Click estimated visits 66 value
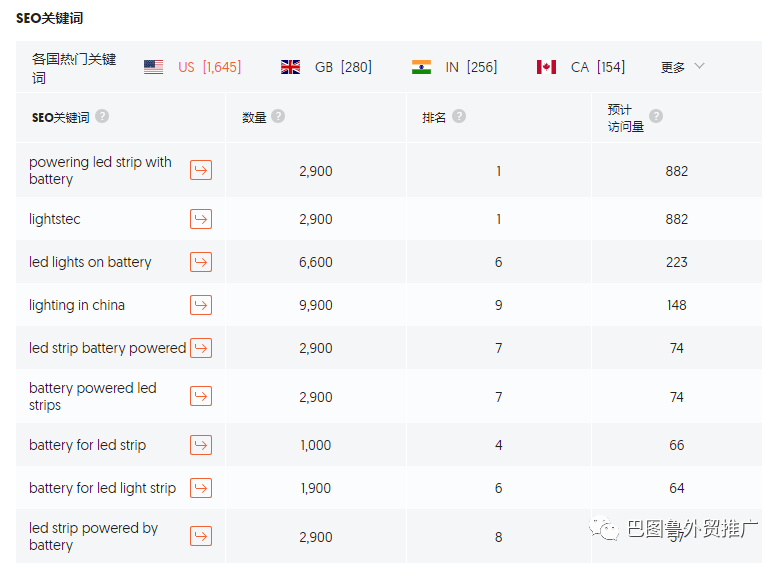784x563 pixels. click(x=676, y=445)
